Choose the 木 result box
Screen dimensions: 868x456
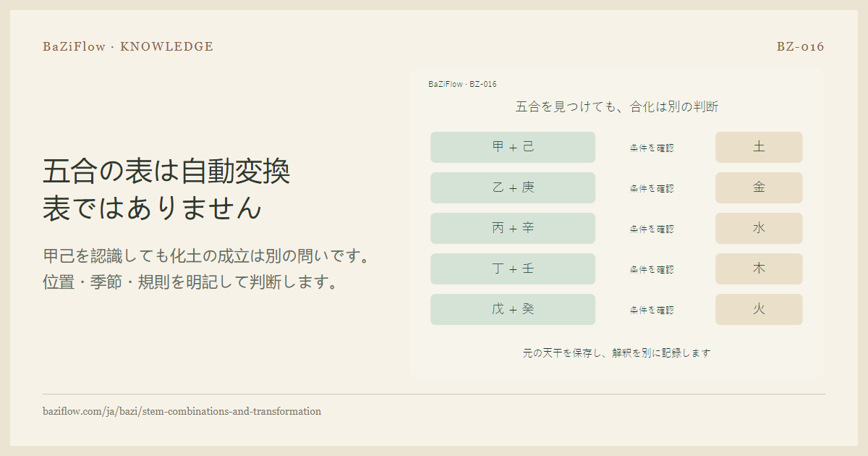(759, 269)
